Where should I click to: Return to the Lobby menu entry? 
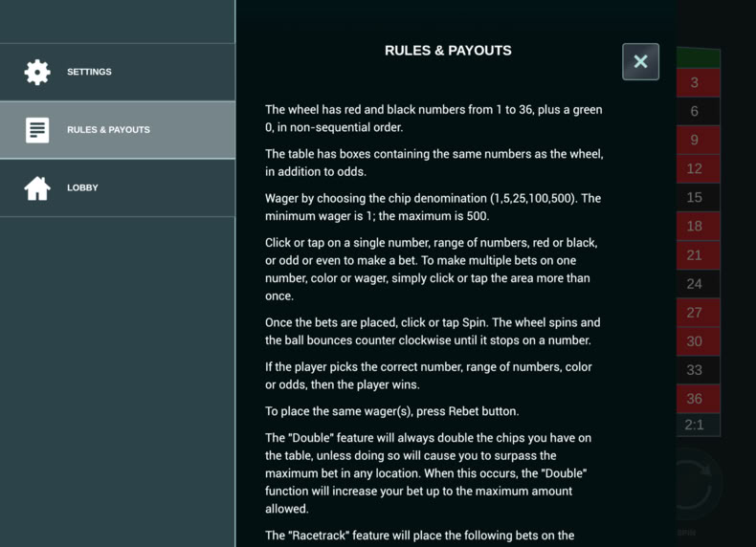(x=118, y=188)
